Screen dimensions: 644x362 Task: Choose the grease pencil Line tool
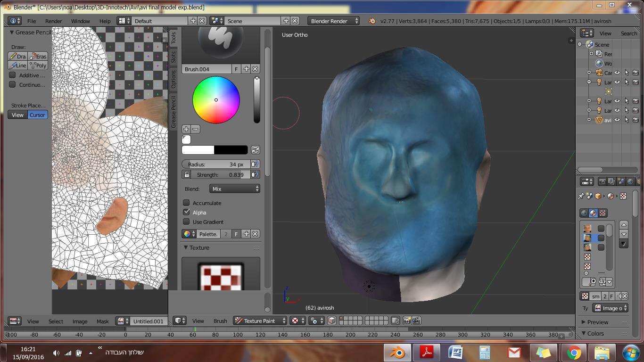(18, 66)
